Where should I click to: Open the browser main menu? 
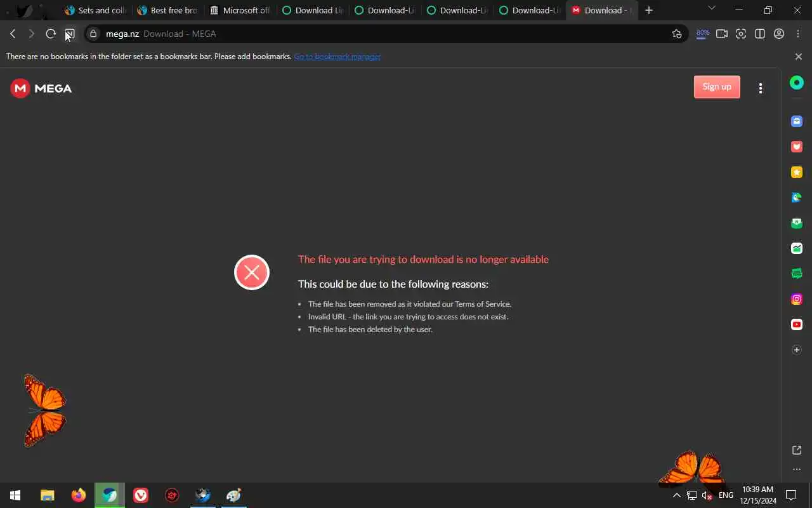tap(798, 34)
